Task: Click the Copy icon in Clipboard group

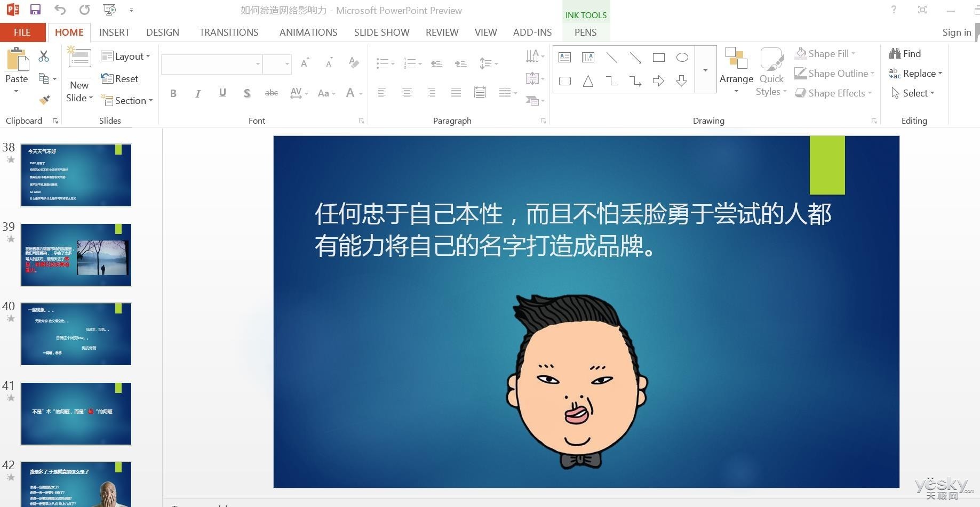Action: 44,78
